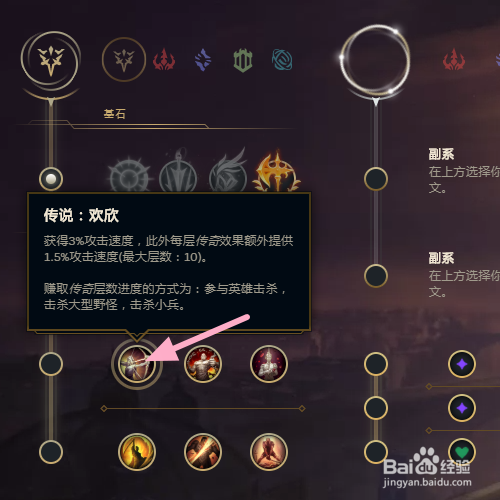Select the topmost purple diamond stat shard

pyautogui.click(x=462, y=364)
